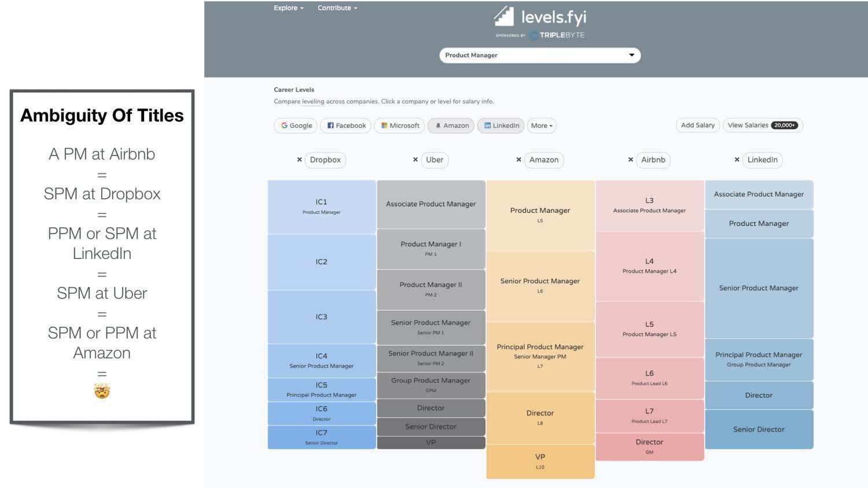Click the TripleByte sponsor logo
Screen dimensions: 868x488
pos(557,35)
